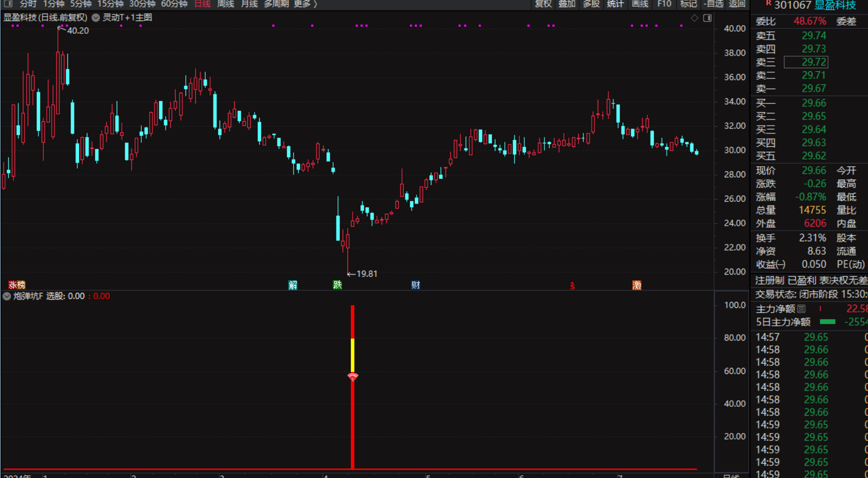868x478 pixels.
Task: Switch to the 周线 weekly chart tab
Action: point(225,4)
